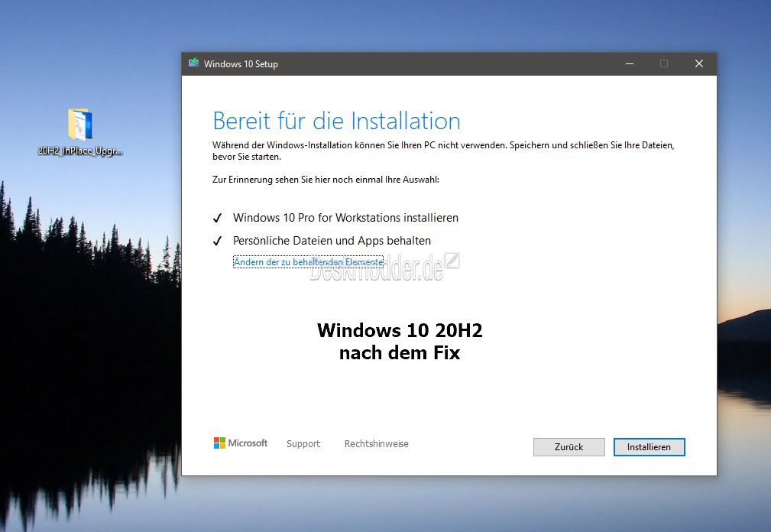The image size is (771, 532).
Task: Click 'Windows 10 Pro for Workstations installieren' text
Action: click(x=345, y=218)
